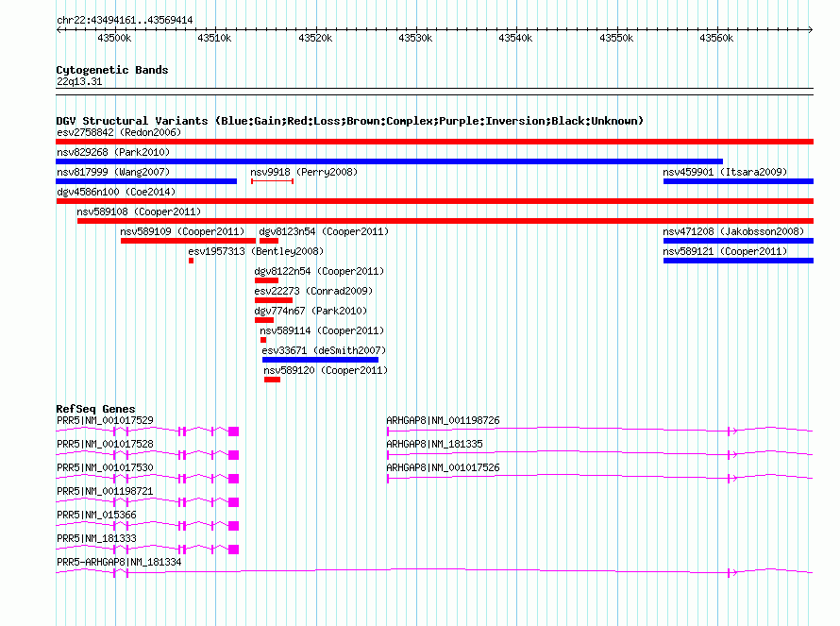Click the red esv22273 loss bar
The width and height of the screenshot is (840, 626).
[x=274, y=300]
